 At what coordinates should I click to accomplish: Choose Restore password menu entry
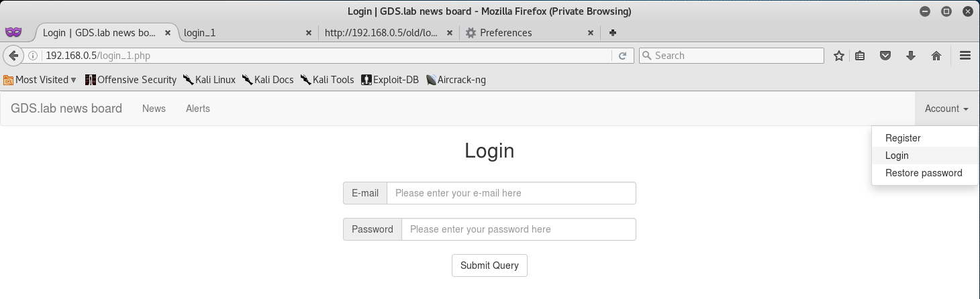924,173
